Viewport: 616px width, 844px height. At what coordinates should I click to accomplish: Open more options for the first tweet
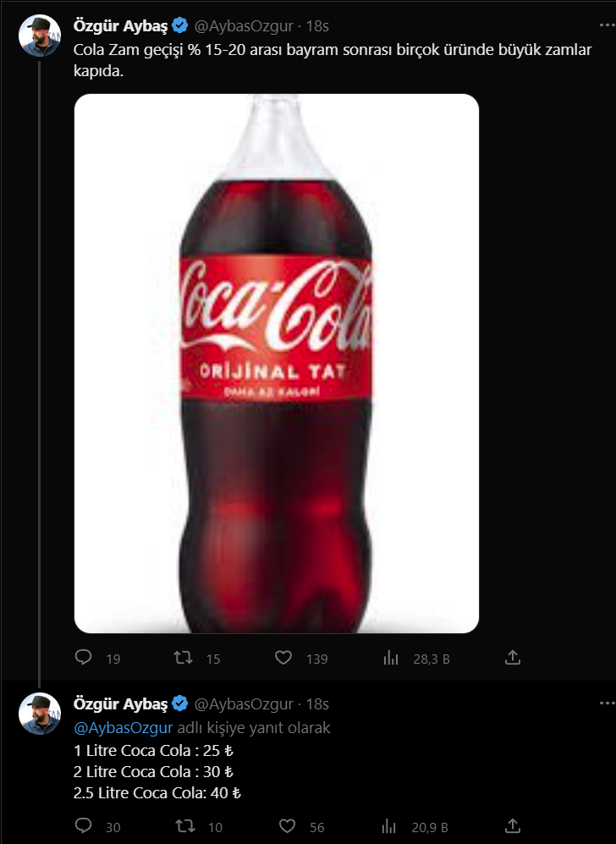click(607, 27)
